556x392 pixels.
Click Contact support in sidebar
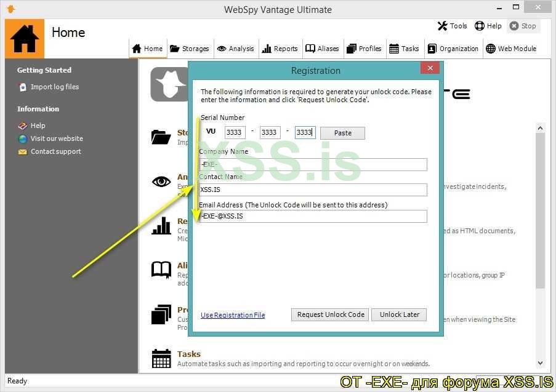pos(56,151)
